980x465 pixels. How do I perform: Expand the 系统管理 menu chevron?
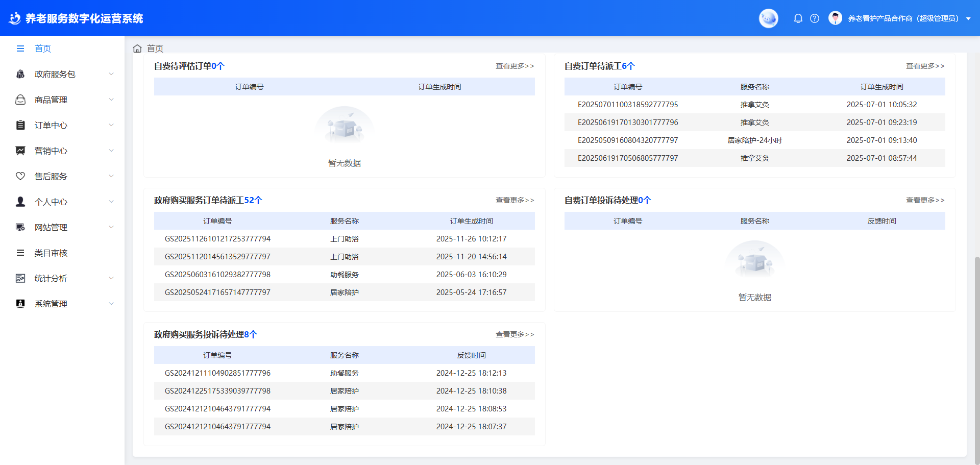click(x=111, y=304)
